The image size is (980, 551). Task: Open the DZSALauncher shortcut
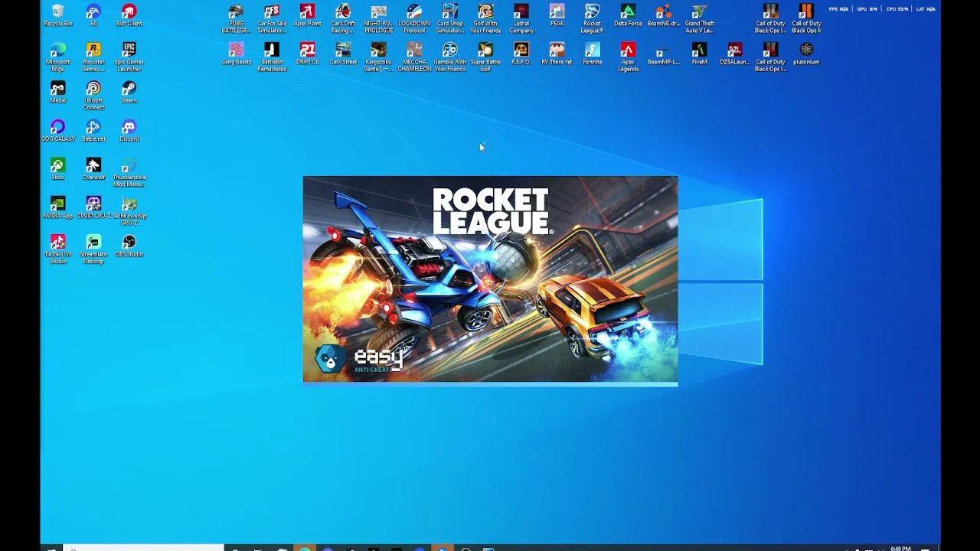tap(735, 54)
